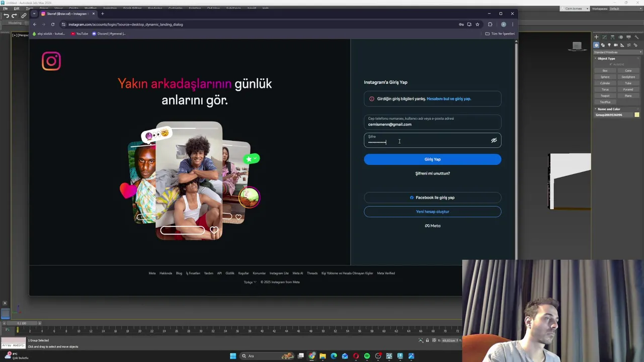Viewport: 644px width, 362px height.
Task: Open the File menu in 3ds Max
Action: click(x=6, y=9)
